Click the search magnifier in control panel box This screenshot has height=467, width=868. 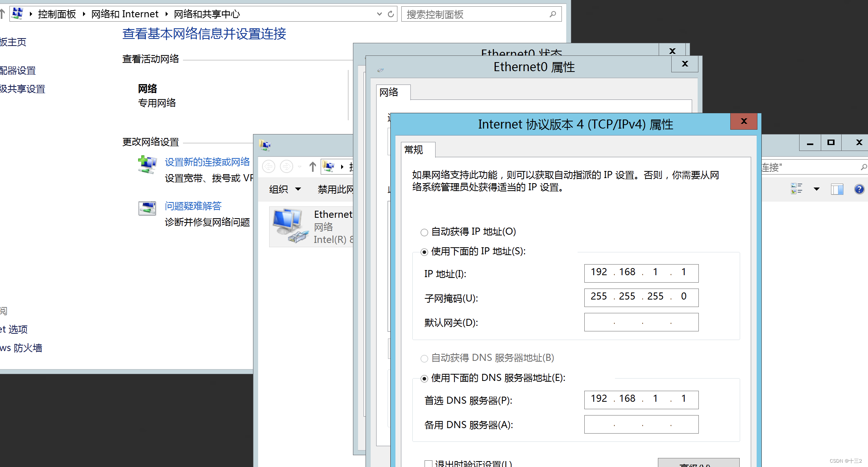(x=553, y=14)
